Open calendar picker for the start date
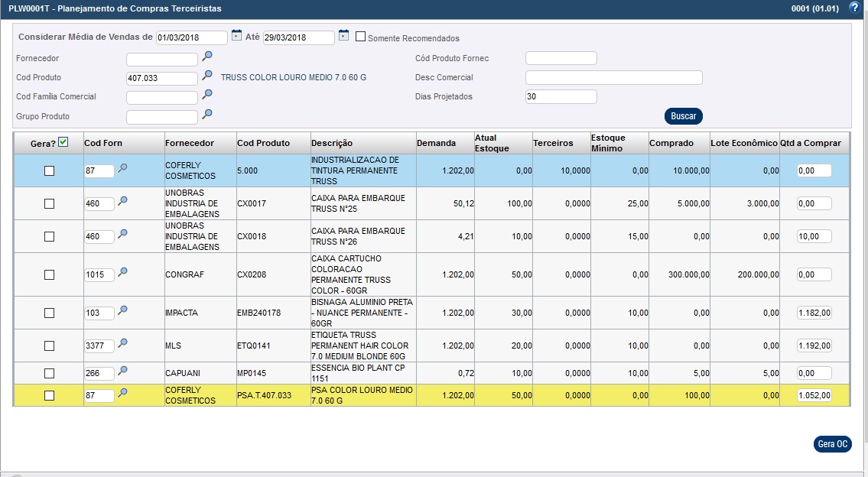The width and height of the screenshot is (868, 477). pyautogui.click(x=236, y=35)
